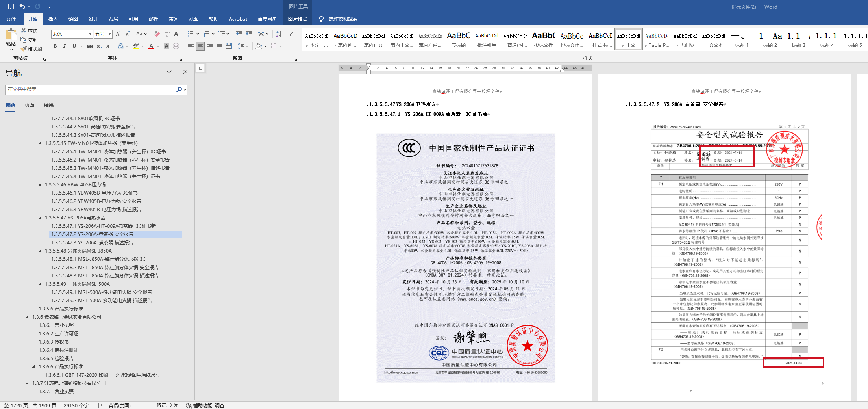Open the change case Aa dropdown

[x=141, y=34]
